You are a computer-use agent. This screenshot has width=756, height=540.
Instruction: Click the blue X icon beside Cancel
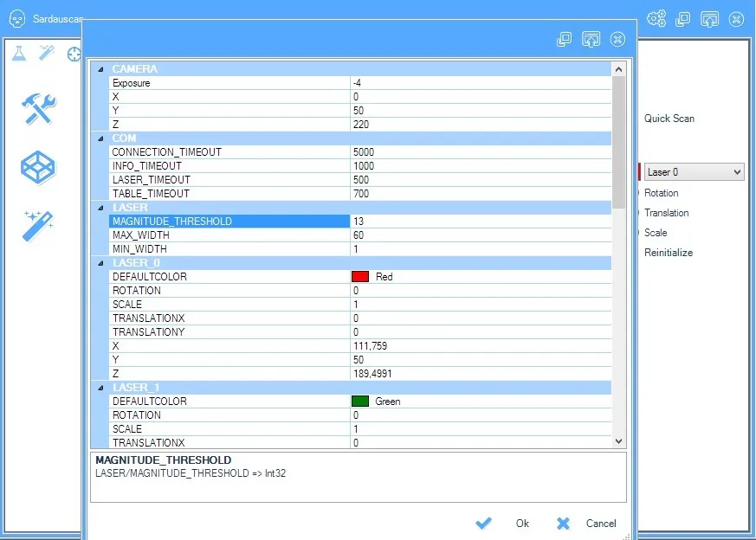563,524
